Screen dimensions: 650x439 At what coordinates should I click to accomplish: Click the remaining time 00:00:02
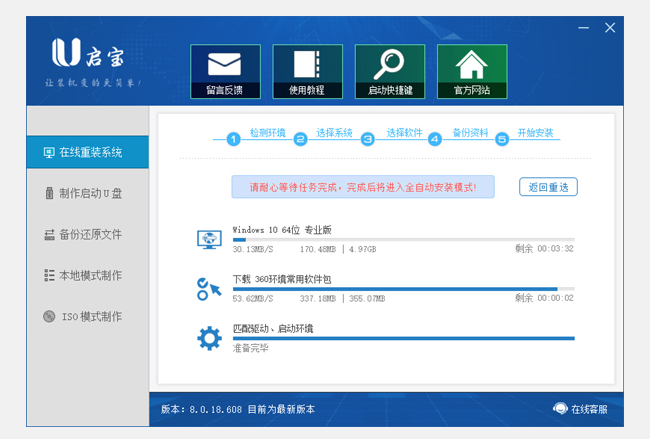click(555, 298)
